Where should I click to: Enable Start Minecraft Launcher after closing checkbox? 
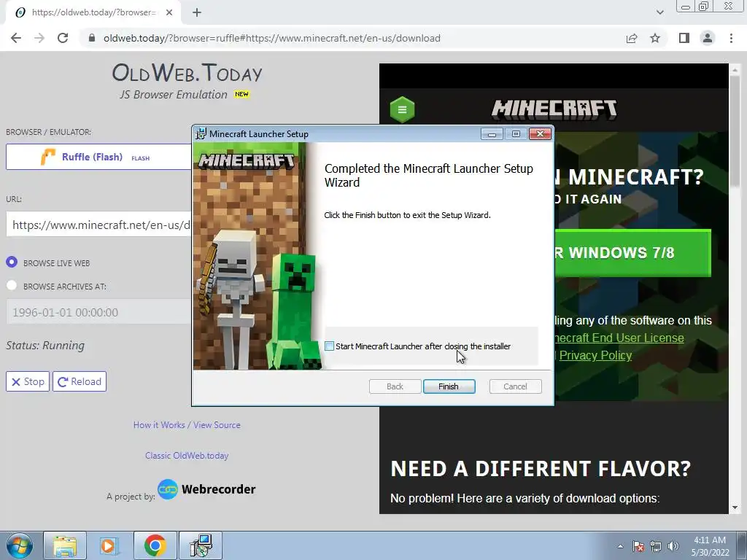(x=329, y=346)
